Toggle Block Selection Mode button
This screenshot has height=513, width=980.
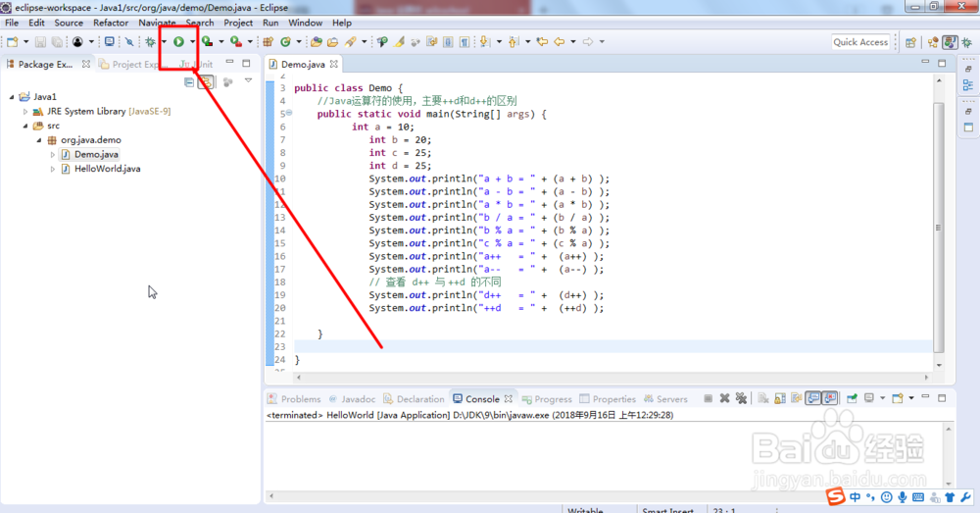pyautogui.click(x=448, y=42)
